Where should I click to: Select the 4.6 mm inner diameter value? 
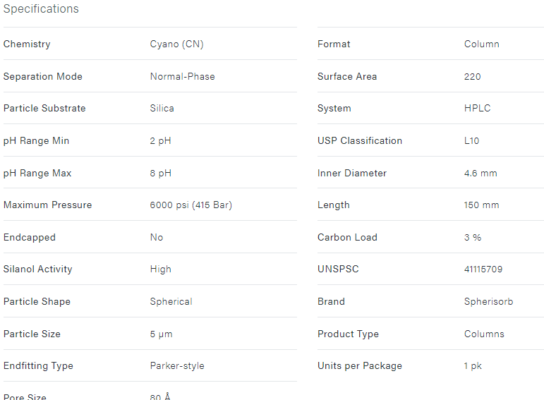pos(481,173)
